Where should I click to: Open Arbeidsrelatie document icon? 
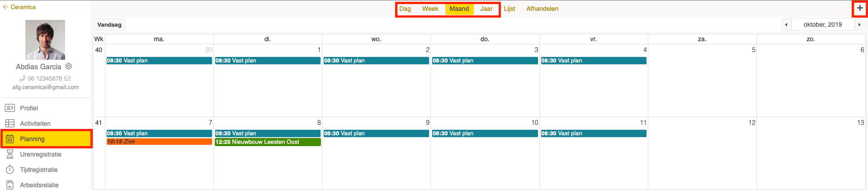pos(10,185)
